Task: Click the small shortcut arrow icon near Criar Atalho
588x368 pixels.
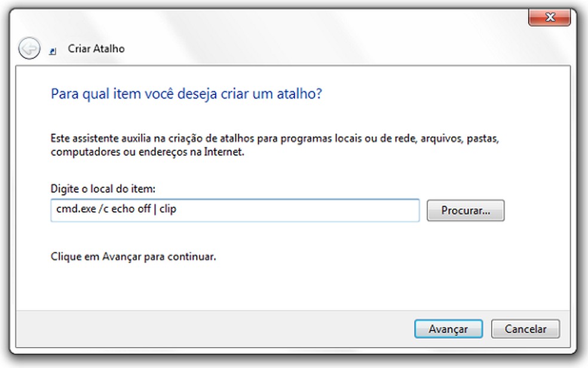Action: click(53, 49)
